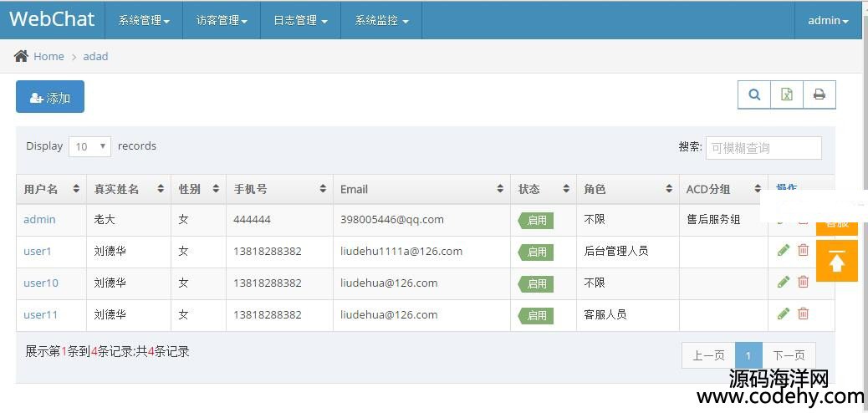Image resolution: width=868 pixels, height=413 pixels.
Task: Open the admin account dropdown
Action: [x=828, y=21]
